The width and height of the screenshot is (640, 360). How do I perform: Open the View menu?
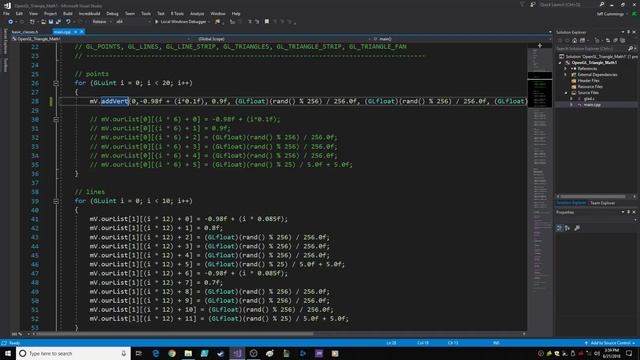click(x=33, y=13)
